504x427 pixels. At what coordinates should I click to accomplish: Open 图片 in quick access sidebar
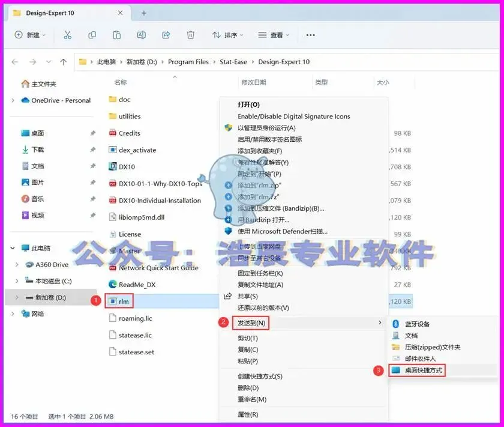point(38,183)
